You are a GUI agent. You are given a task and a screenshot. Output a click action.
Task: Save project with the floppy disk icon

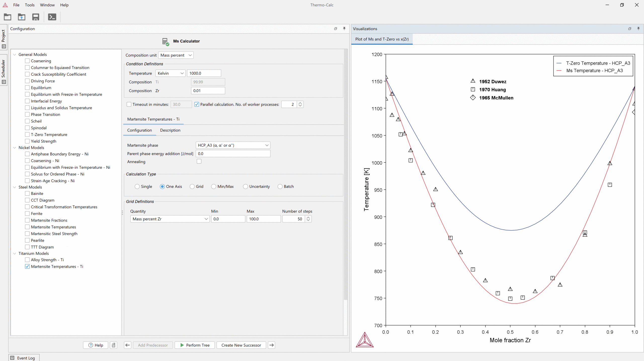(x=35, y=17)
